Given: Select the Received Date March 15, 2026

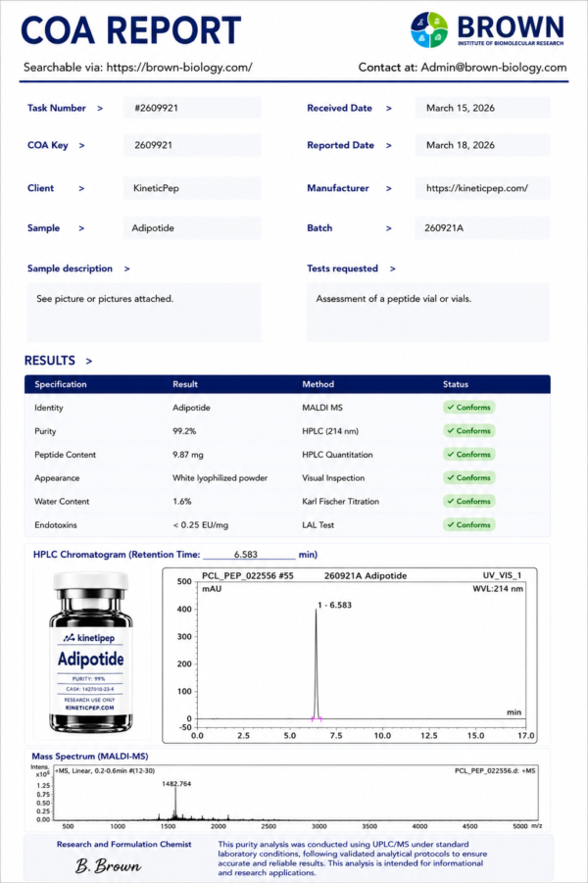Looking at the screenshot, I should tap(461, 108).
